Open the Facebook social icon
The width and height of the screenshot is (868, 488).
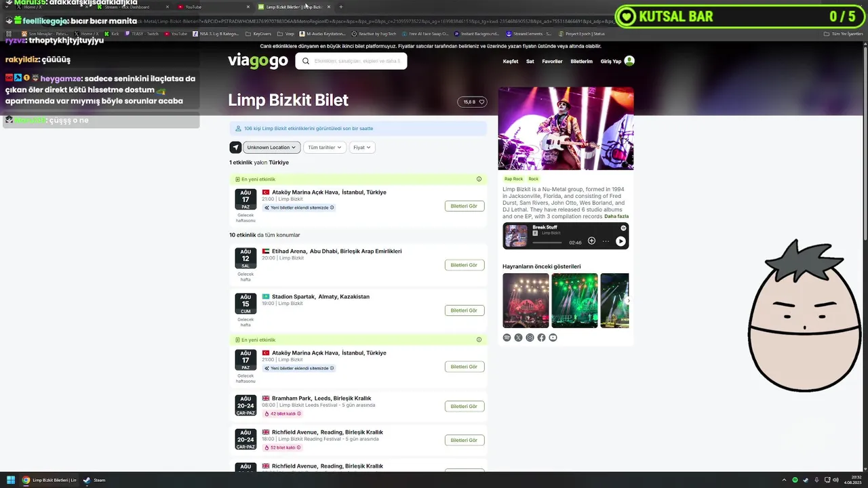pos(541,338)
